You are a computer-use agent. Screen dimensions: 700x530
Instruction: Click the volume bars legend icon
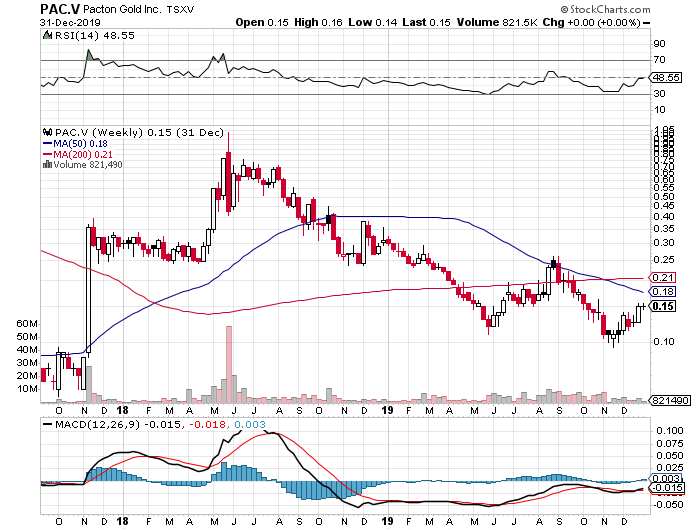[x=47, y=165]
